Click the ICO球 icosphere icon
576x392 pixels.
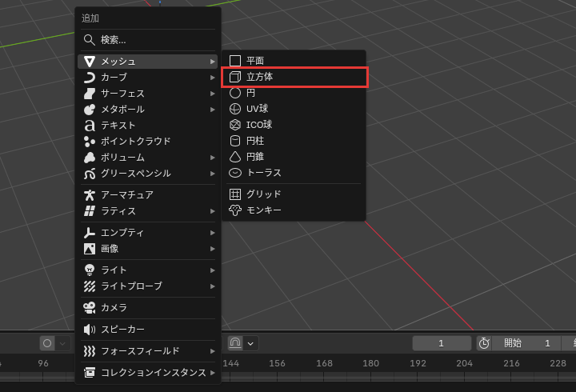tap(235, 125)
